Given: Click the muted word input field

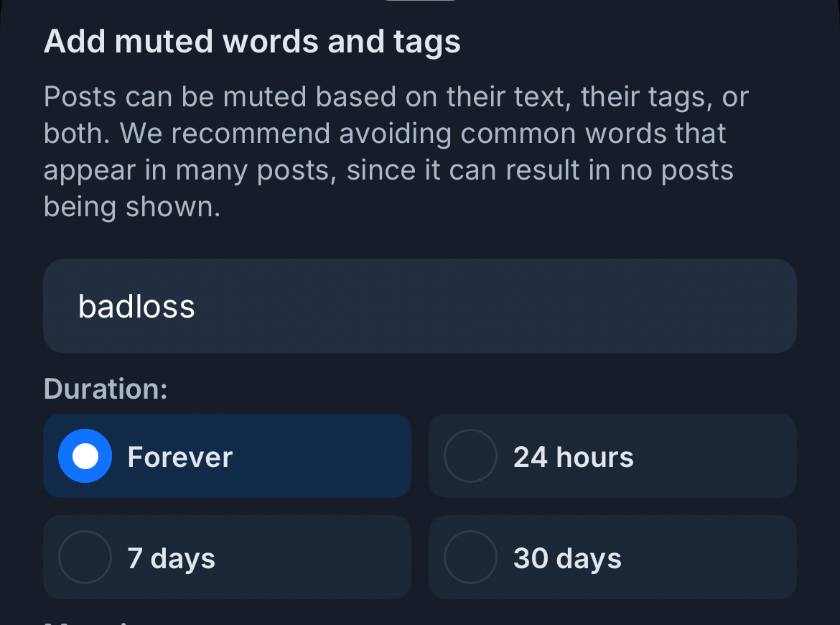Looking at the screenshot, I should point(419,306).
